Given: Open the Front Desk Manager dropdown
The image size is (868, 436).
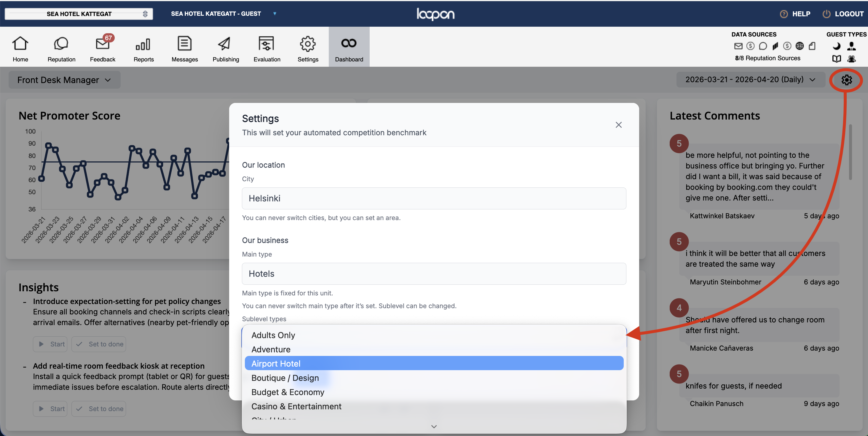Looking at the screenshot, I should coord(64,80).
